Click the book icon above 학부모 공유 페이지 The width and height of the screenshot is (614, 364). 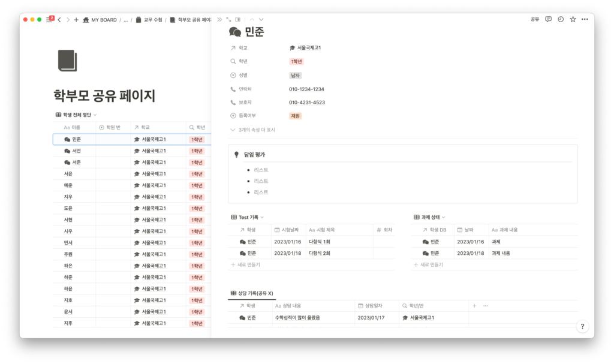click(67, 59)
